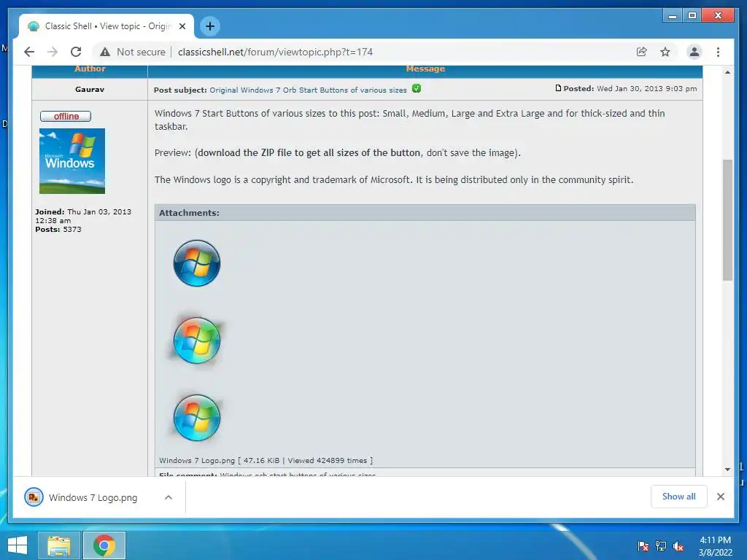Screen dimensions: 747x560
Task: Click the author name Gaurav
Action: 90,90
